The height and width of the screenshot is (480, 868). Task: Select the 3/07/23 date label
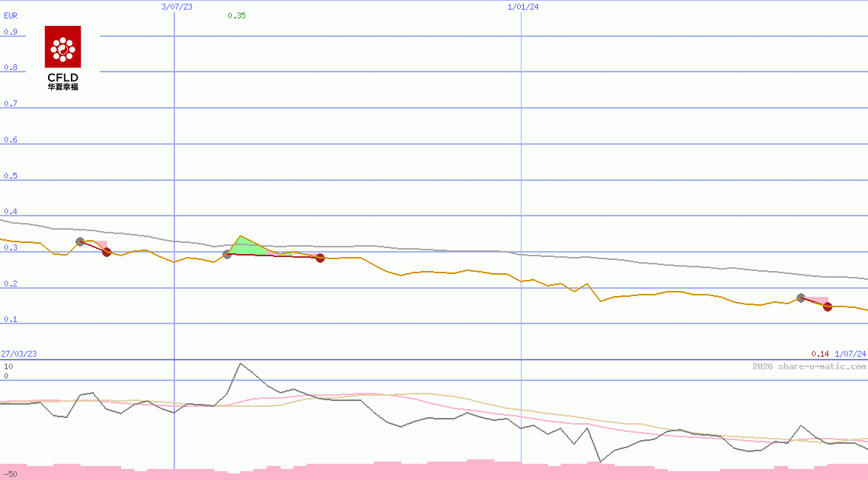177,7
